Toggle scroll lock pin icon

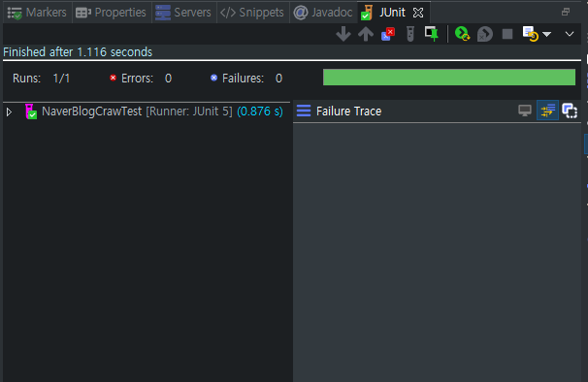click(x=431, y=33)
